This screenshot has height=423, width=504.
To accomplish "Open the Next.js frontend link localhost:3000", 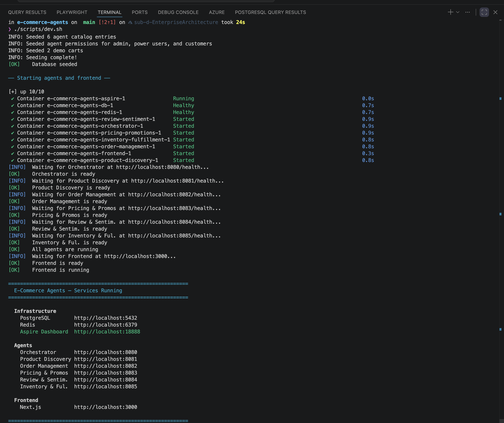I will (x=106, y=407).
